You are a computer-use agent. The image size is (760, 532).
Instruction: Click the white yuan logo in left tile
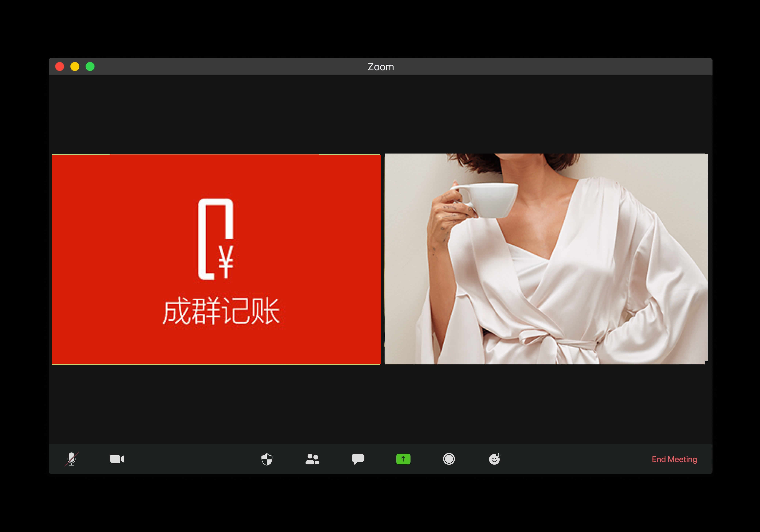(x=215, y=239)
